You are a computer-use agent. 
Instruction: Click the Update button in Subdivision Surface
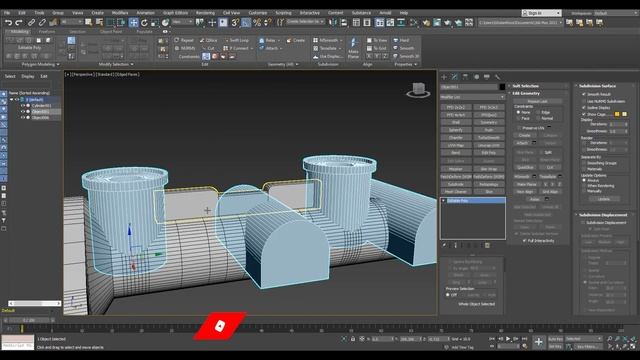click(x=604, y=199)
